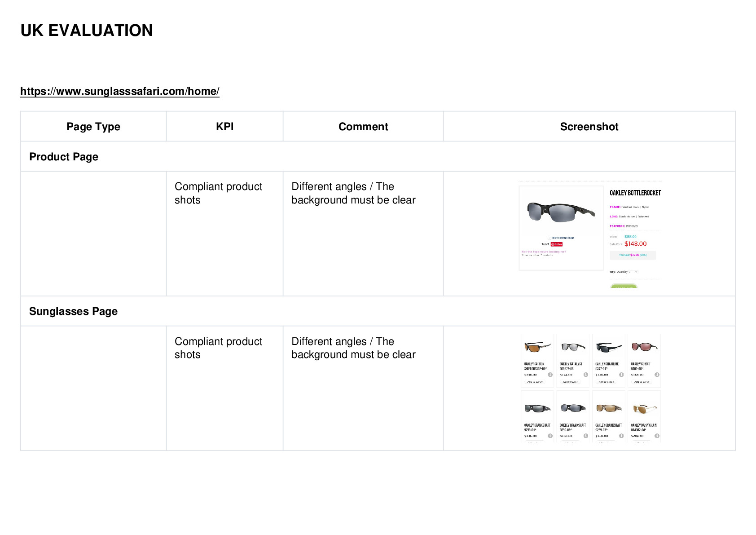Click the Tweet link under product image

tap(545, 244)
